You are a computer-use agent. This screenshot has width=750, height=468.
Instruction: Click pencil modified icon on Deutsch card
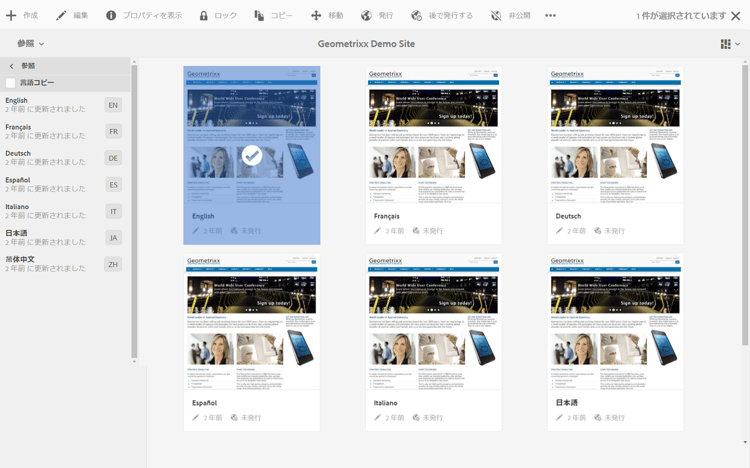(559, 231)
